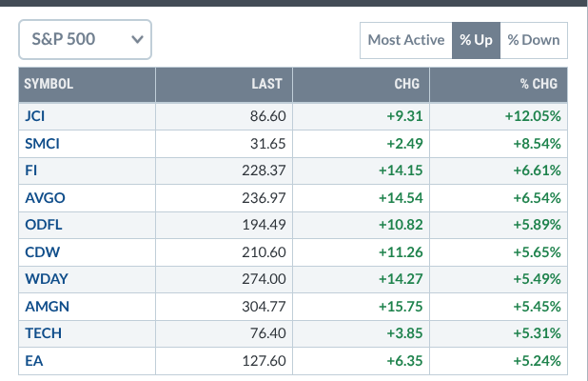Click the +8.54% value for SMCI
Viewport: 588px width, 381px height.
click(537, 144)
